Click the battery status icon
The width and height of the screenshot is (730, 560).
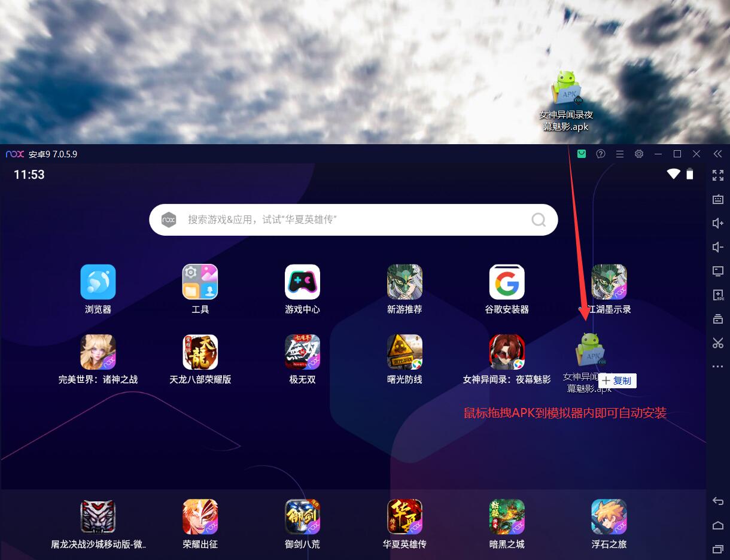[690, 174]
